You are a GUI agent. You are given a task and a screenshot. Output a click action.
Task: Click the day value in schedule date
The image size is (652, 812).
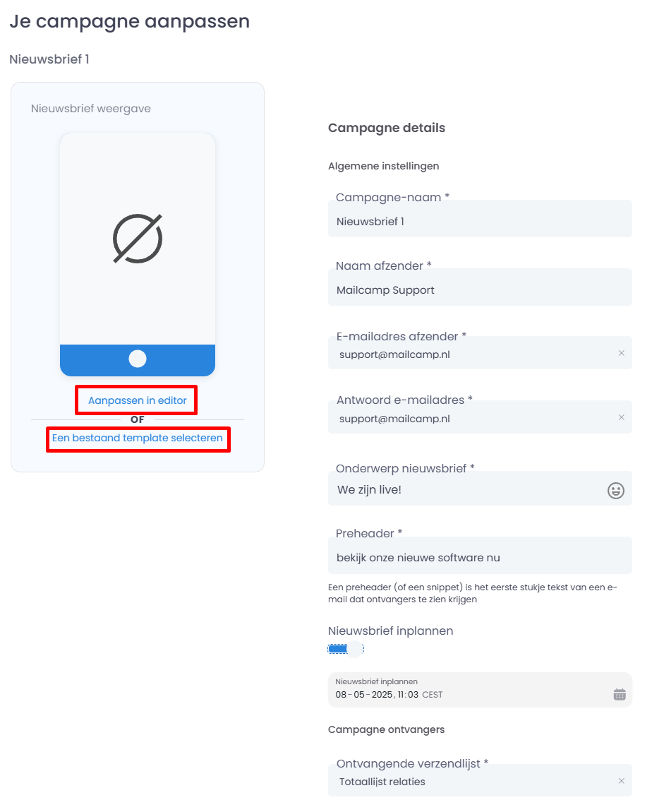pyautogui.click(x=341, y=695)
